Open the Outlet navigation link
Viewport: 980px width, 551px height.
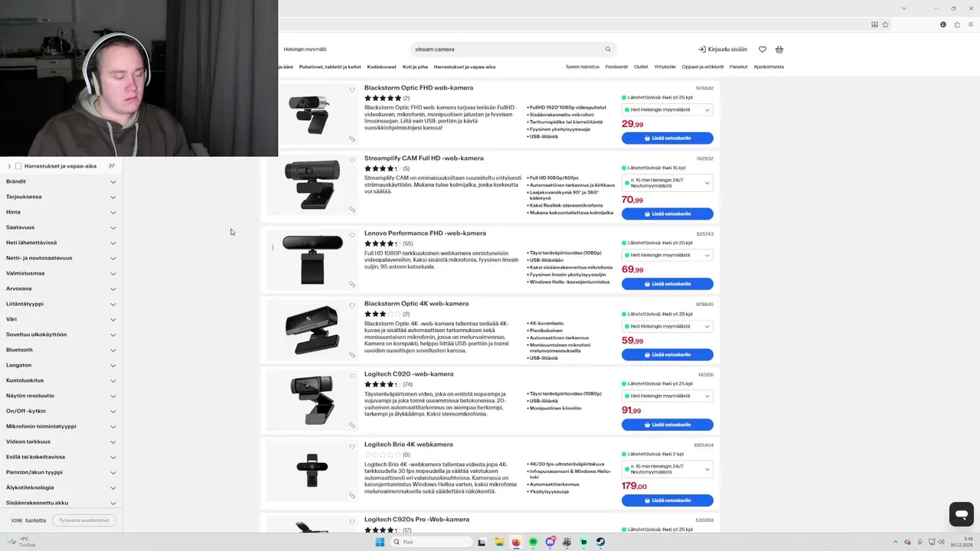[641, 67]
